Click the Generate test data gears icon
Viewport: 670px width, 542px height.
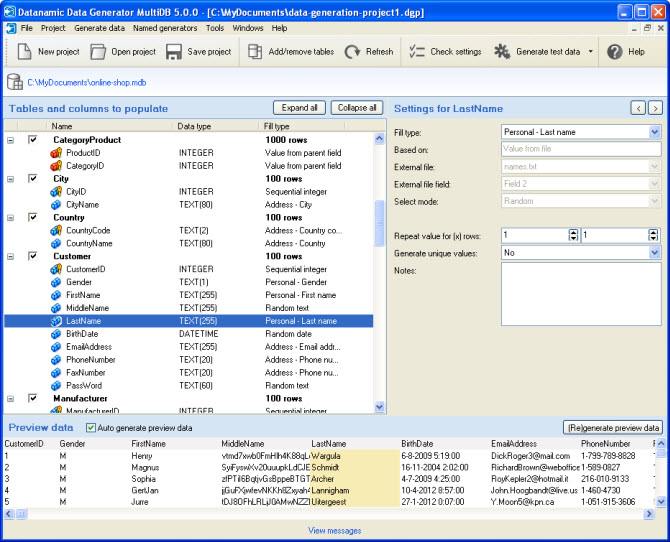click(502, 52)
